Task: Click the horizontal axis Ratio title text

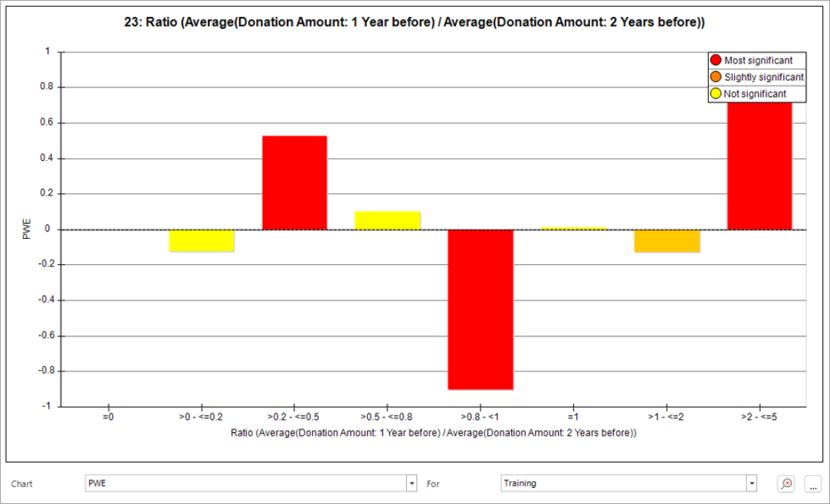Action: click(434, 433)
